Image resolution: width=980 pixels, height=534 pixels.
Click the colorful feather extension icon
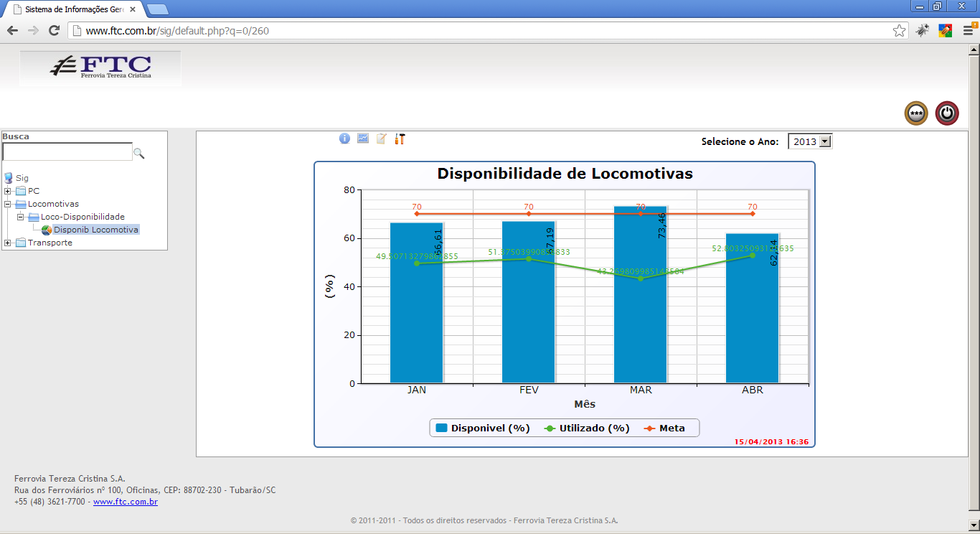945,31
